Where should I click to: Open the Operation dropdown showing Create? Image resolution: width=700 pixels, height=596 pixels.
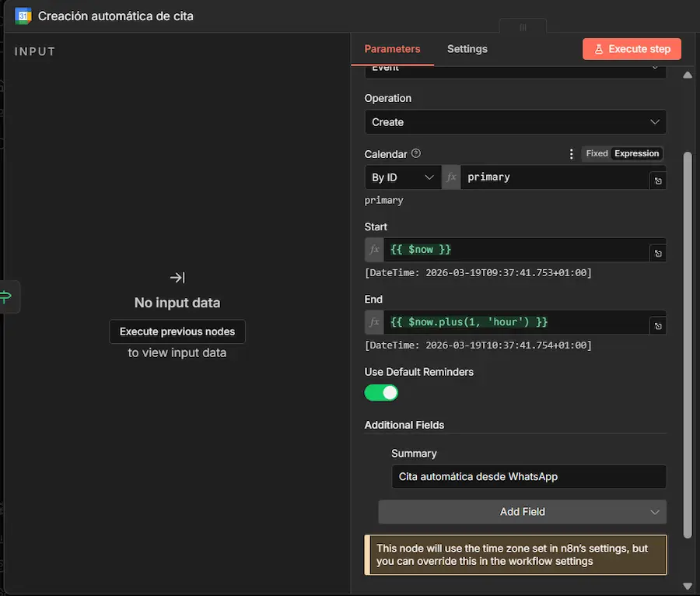click(x=515, y=122)
